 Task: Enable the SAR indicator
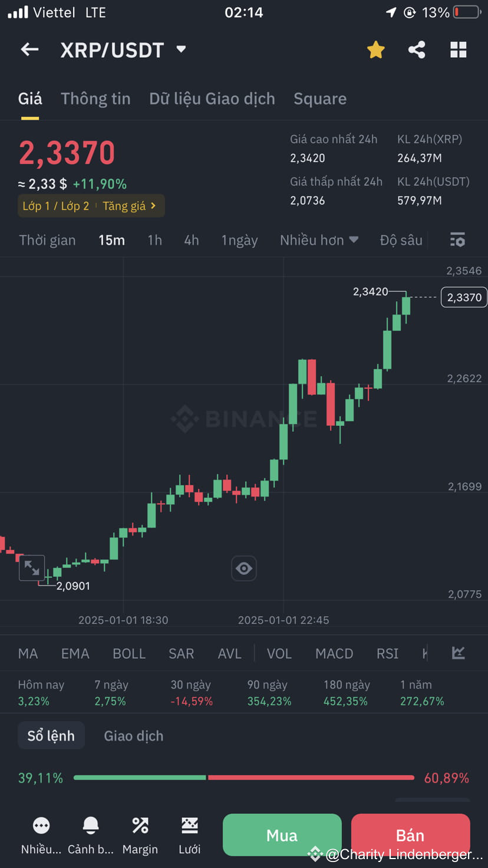coord(182,653)
